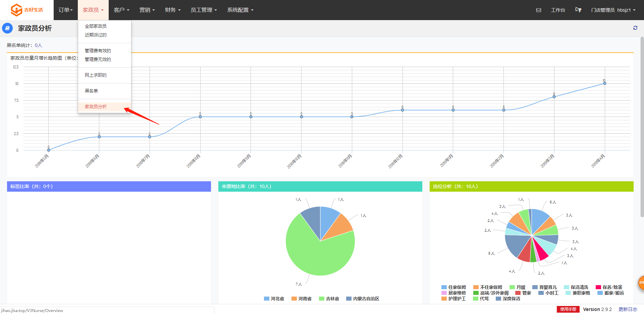
Task: Click the orange floating badge at right edge
Action: (x=641, y=282)
